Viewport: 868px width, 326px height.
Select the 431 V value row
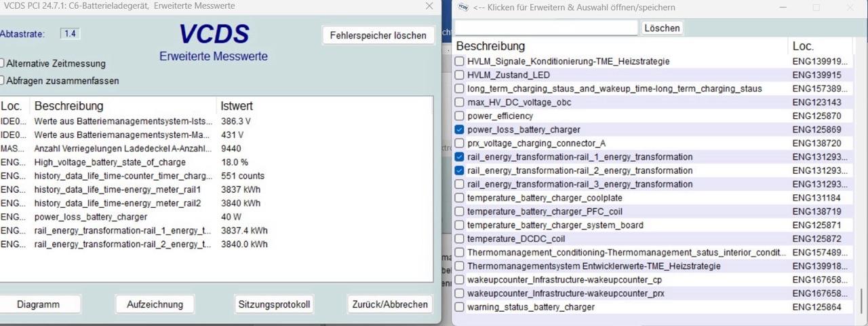pos(216,134)
